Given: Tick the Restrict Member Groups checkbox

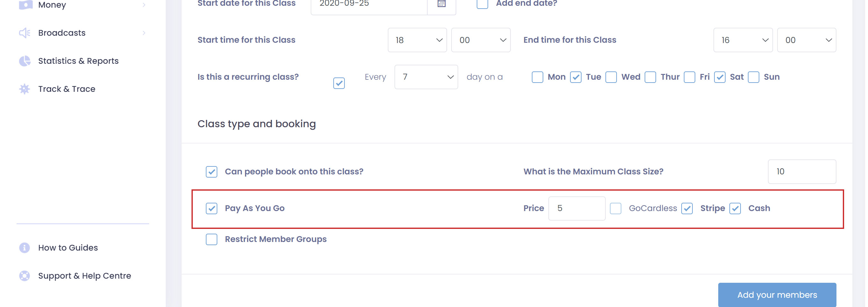Looking at the screenshot, I should 212,239.
